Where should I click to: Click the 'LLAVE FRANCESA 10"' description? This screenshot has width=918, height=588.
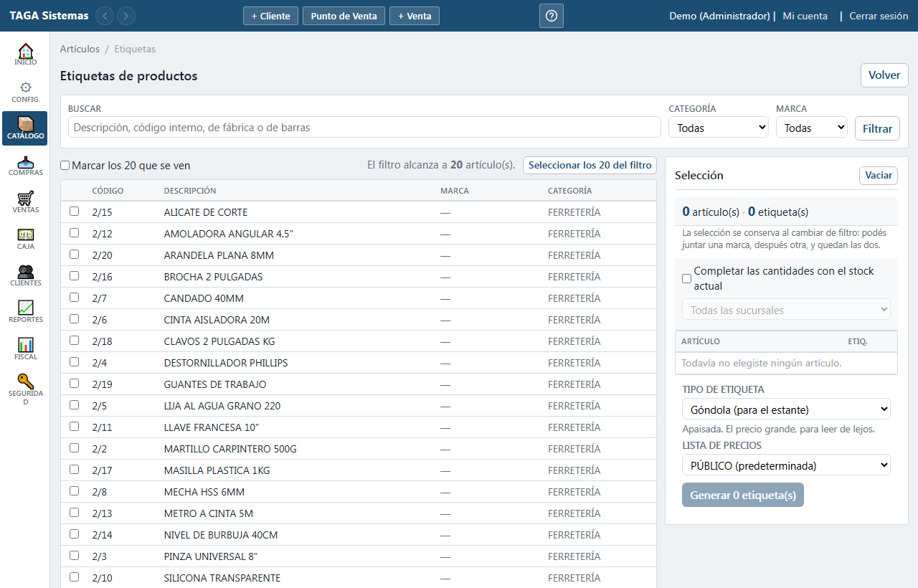(x=212, y=427)
